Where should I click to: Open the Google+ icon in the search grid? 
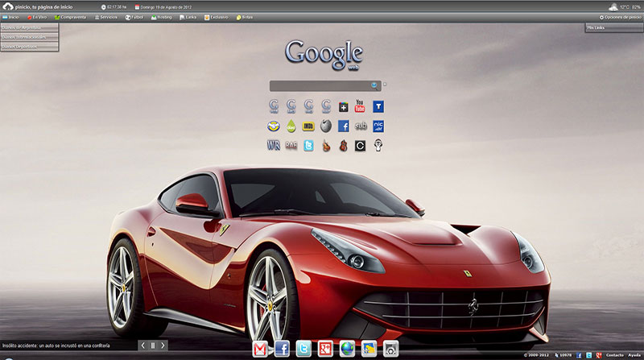[x=344, y=106]
